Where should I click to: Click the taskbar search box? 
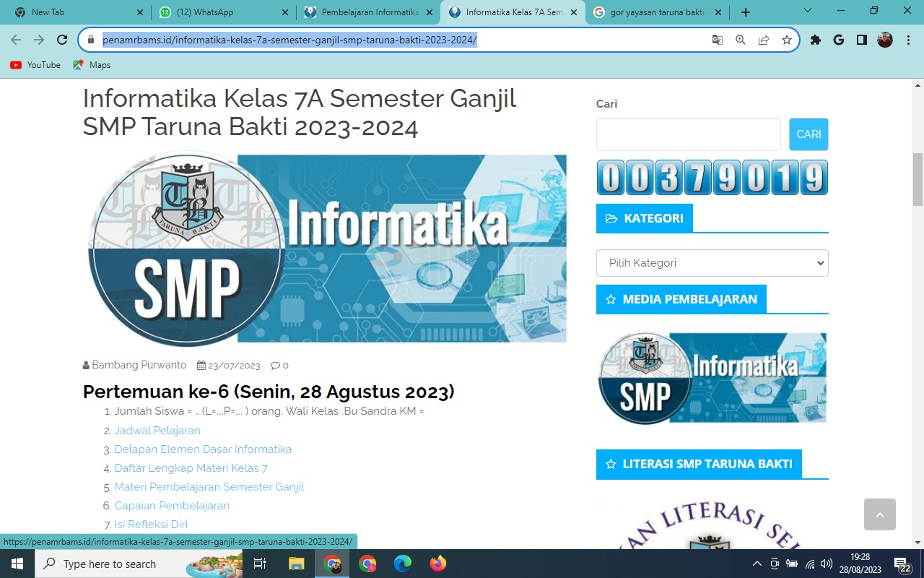pyautogui.click(x=139, y=564)
